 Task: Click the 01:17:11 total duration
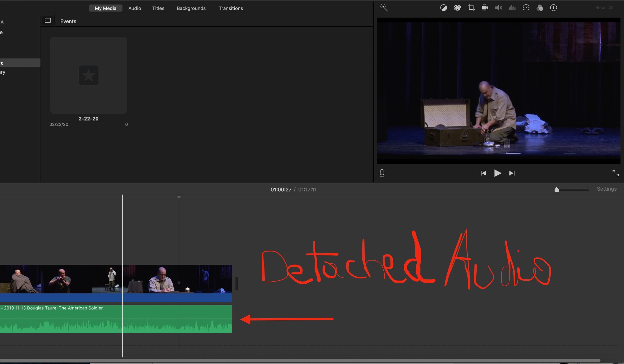coord(307,190)
